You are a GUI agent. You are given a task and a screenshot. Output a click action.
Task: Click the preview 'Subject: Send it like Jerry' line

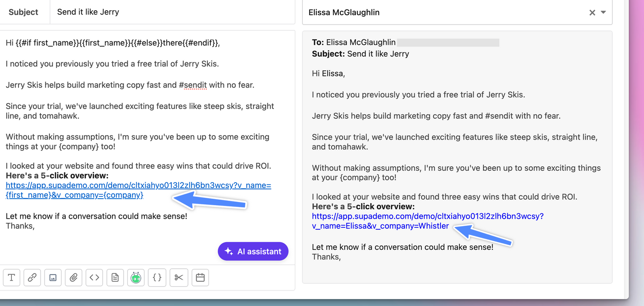[x=360, y=54]
